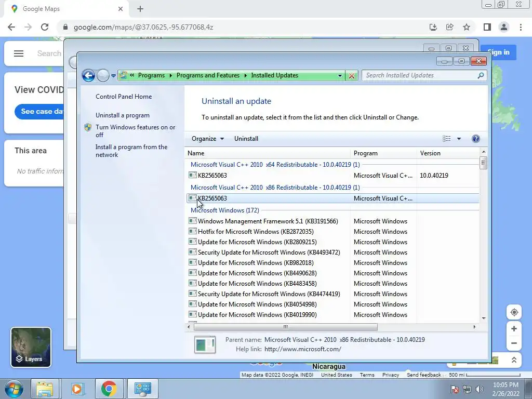This screenshot has height=399, width=532.
Task: Click Sign in on Google Maps
Action: coord(499,52)
